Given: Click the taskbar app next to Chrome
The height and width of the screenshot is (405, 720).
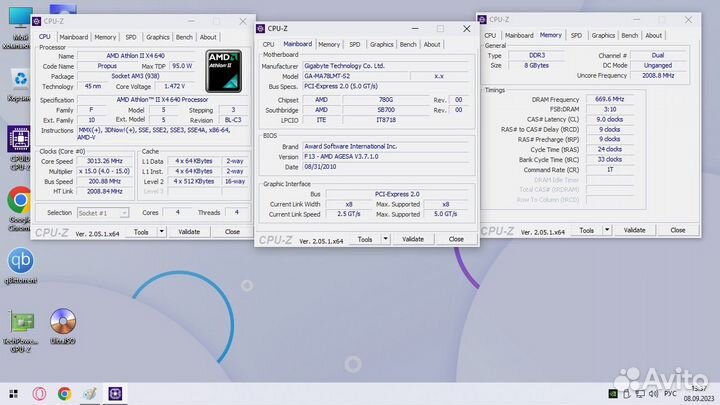Looking at the screenshot, I should pos(90,394).
